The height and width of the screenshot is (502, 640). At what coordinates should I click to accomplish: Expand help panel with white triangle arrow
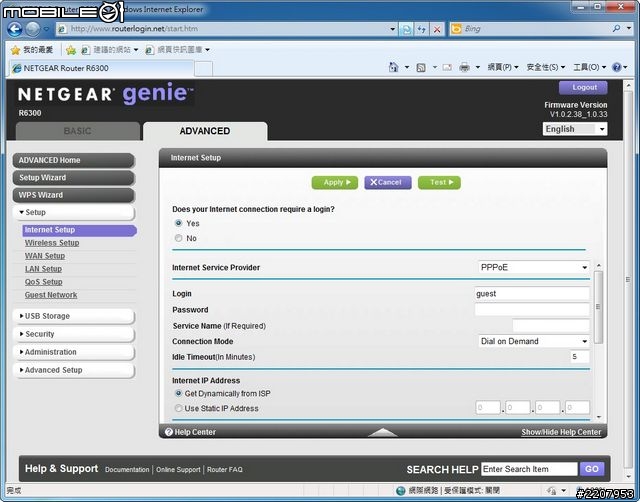point(382,432)
